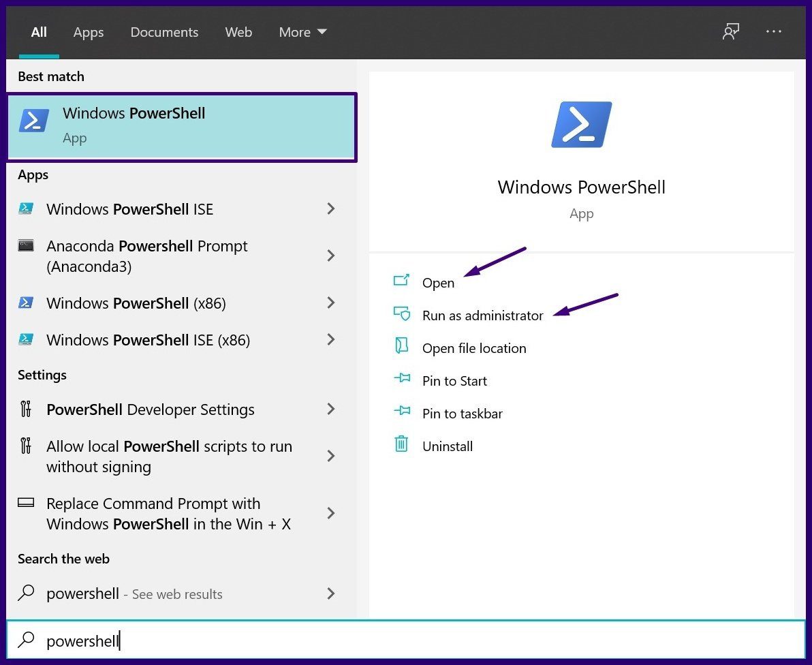812x665 pixels.
Task: Expand options for Anaconda Powershell Prompt
Action: tap(331, 256)
